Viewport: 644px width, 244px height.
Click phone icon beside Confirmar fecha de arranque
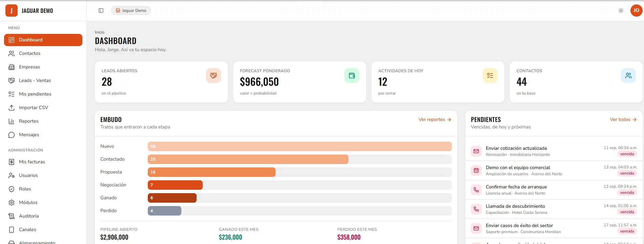tap(476, 190)
